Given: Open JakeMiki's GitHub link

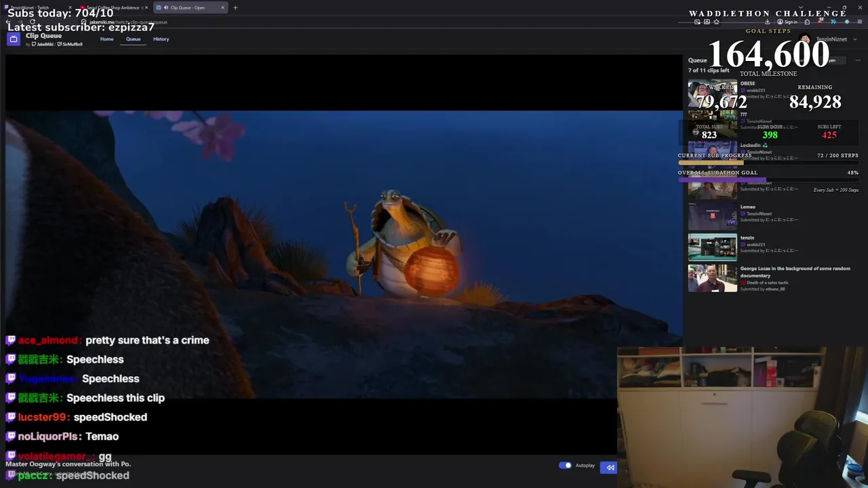Looking at the screenshot, I should coord(43,44).
